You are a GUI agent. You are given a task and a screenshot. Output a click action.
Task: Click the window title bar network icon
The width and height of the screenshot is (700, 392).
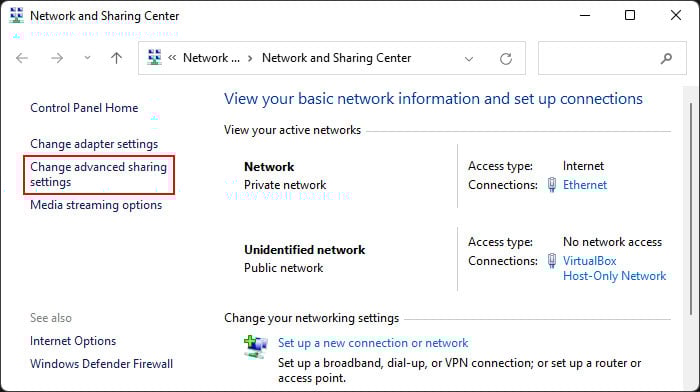[x=17, y=15]
